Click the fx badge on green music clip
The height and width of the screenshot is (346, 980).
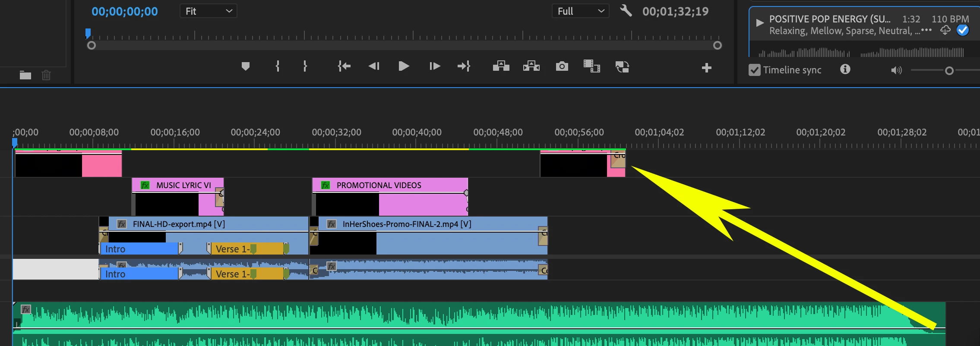click(26, 309)
